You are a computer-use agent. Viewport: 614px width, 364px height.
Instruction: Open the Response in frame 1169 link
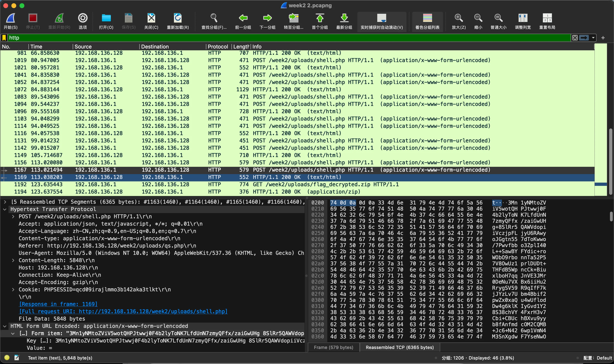point(58,304)
